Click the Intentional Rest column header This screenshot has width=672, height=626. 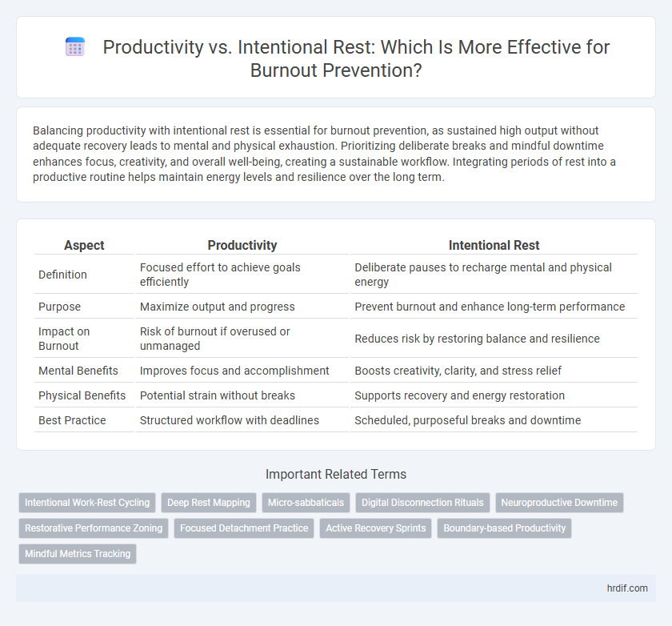494,245
